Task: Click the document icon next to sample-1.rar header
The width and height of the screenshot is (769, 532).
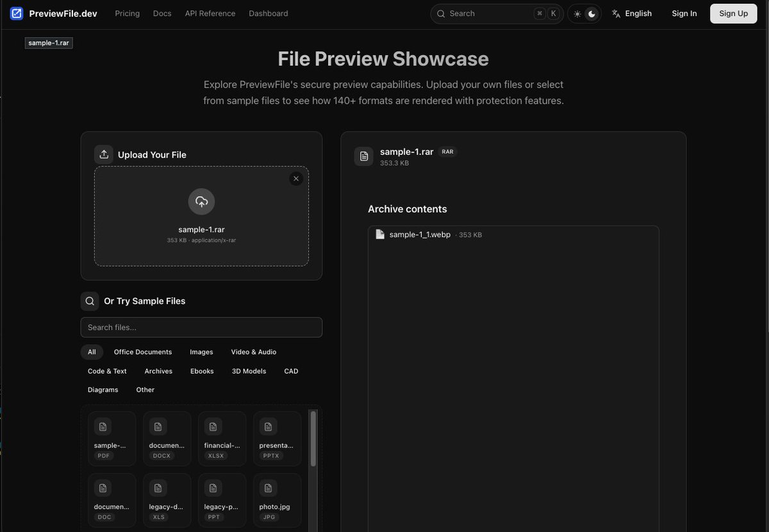Action: coord(364,156)
